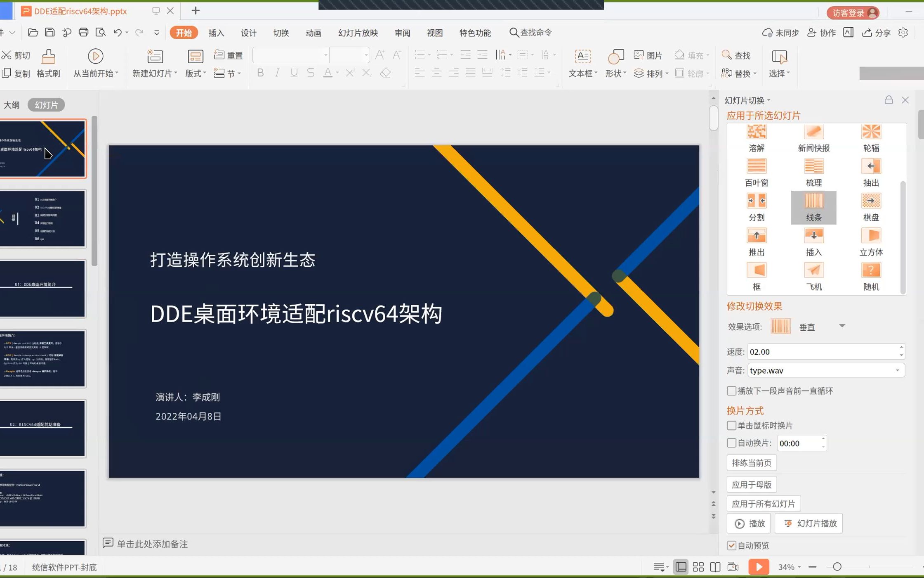Undo the last action
This screenshot has height=578, width=924.
[x=118, y=33]
